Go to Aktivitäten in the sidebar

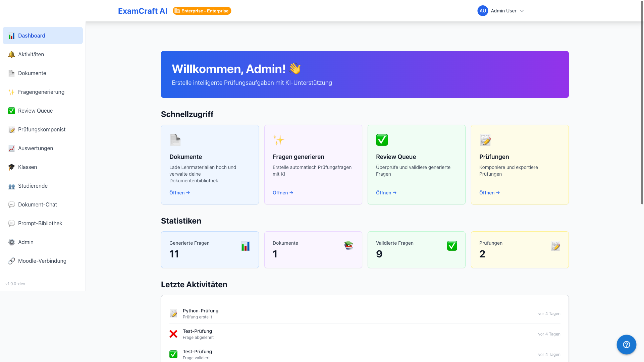pos(43,54)
